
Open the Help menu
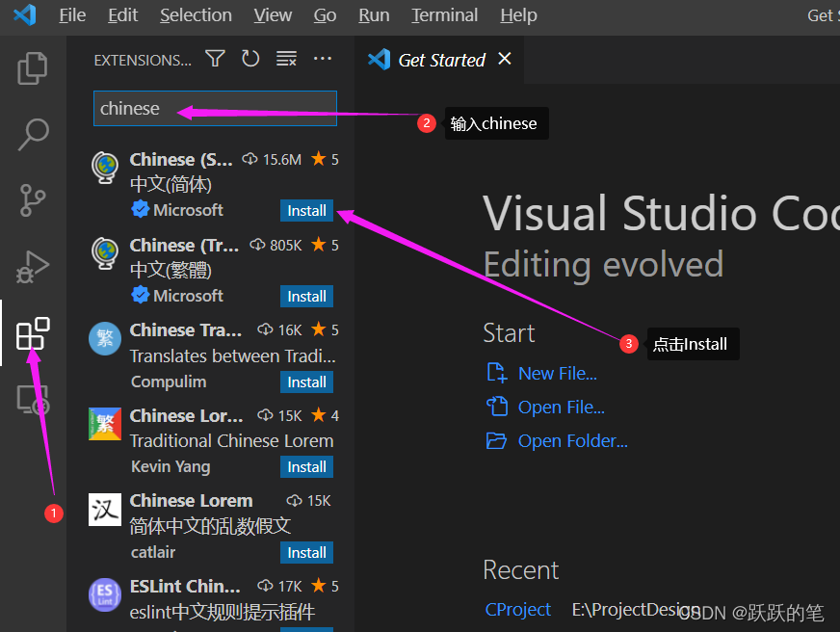pos(518,15)
